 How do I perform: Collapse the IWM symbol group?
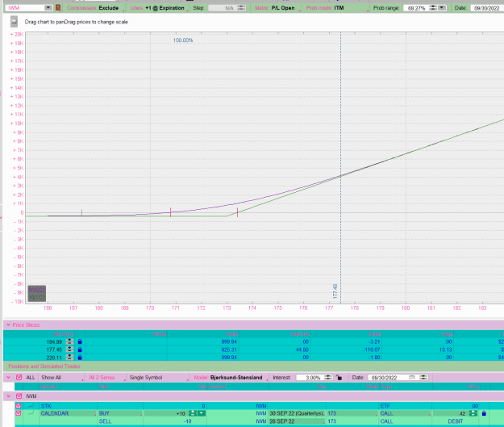point(9,396)
